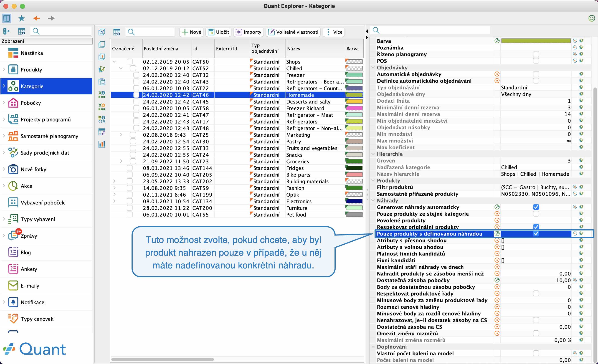Uncheck Generovat náhrady automaticky

pyautogui.click(x=536, y=207)
